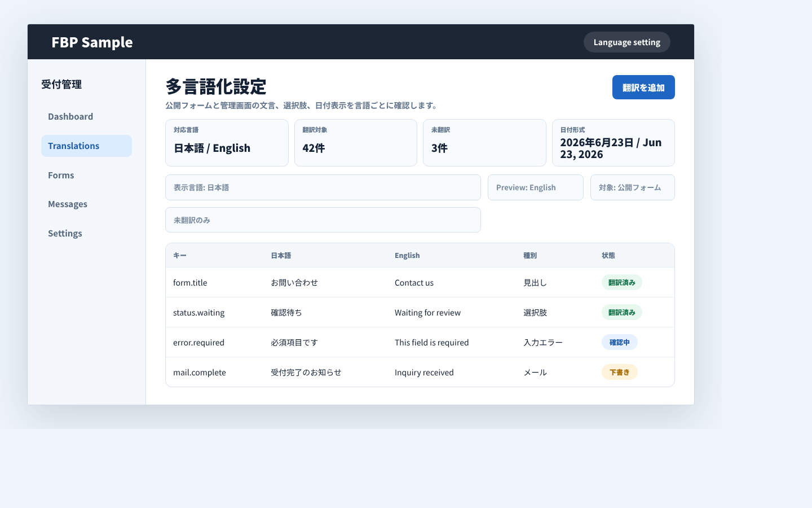Click the 多言語化設定 page heading

[x=216, y=86]
